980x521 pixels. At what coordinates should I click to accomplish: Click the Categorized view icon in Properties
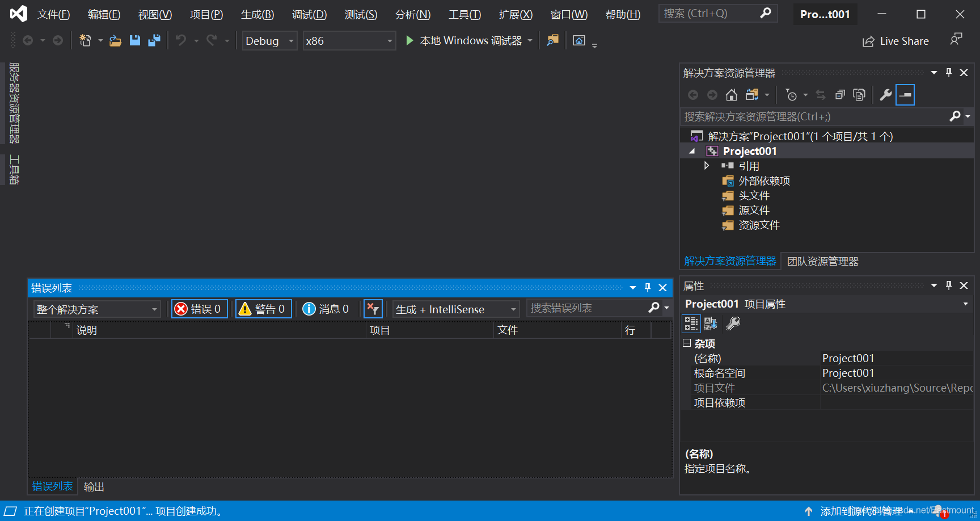coord(691,323)
